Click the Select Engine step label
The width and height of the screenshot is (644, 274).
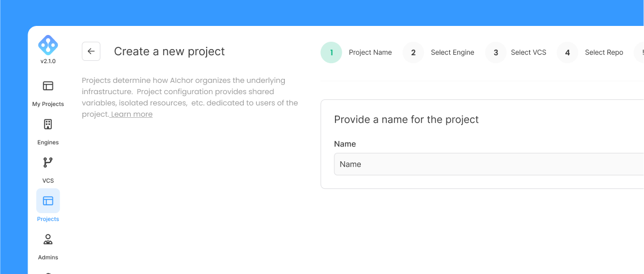[452, 52]
